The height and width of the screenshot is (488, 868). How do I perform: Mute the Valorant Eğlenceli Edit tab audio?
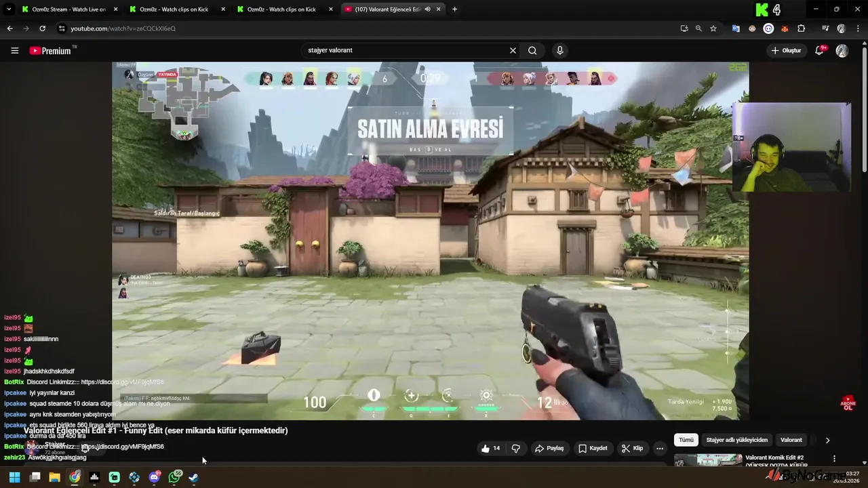pos(427,9)
